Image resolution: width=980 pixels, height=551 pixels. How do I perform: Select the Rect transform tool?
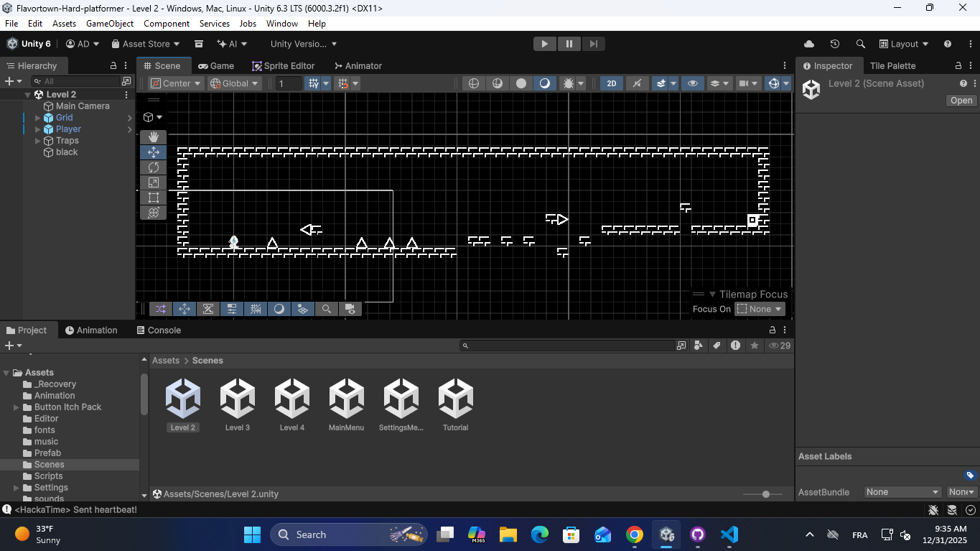(x=153, y=198)
